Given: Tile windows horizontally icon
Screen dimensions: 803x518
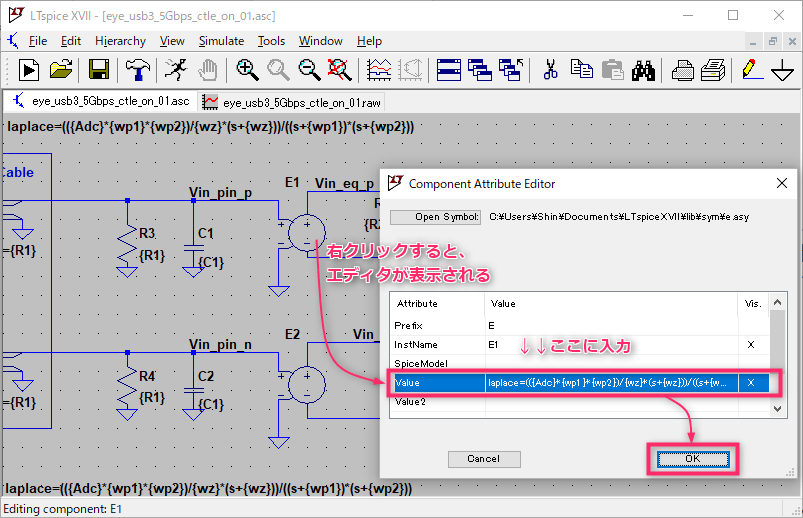Looking at the screenshot, I should (x=449, y=70).
